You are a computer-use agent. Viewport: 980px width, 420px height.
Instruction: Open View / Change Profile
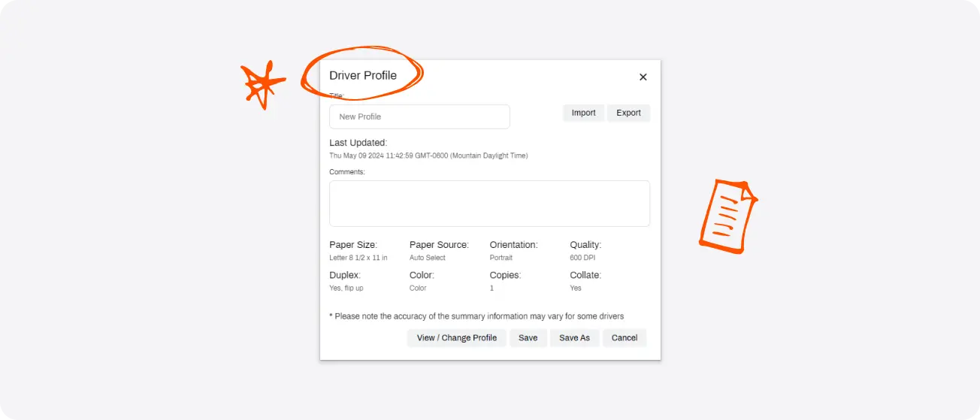457,338
